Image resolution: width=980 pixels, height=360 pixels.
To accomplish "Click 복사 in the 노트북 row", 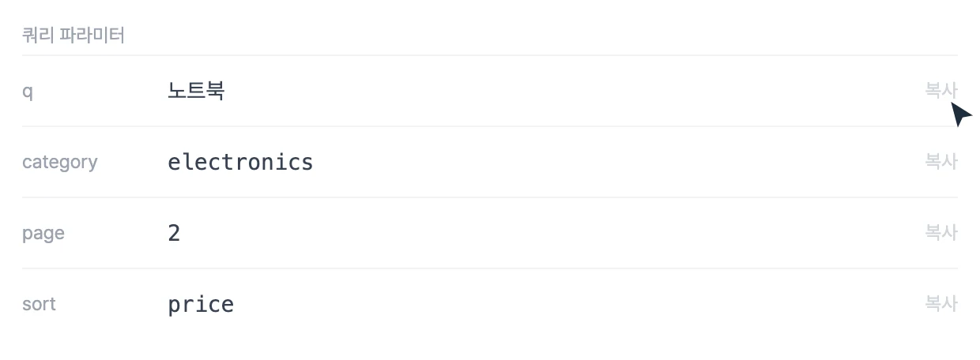I will (941, 91).
